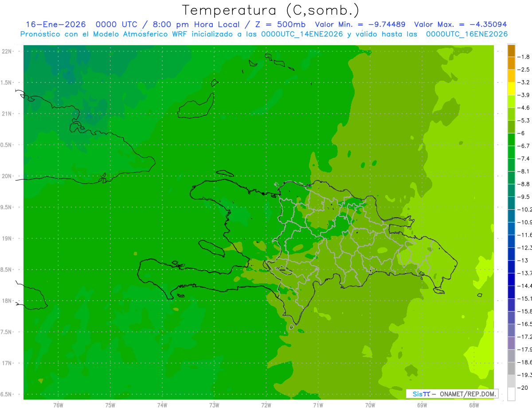
Task: Click the '69W' longitude label
Action: click(x=422, y=405)
